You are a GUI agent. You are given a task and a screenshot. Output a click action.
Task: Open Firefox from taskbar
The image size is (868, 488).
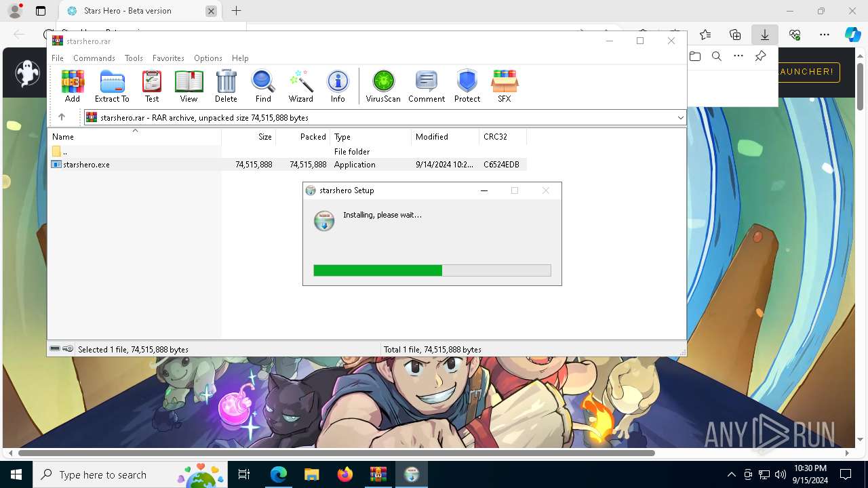(x=344, y=474)
